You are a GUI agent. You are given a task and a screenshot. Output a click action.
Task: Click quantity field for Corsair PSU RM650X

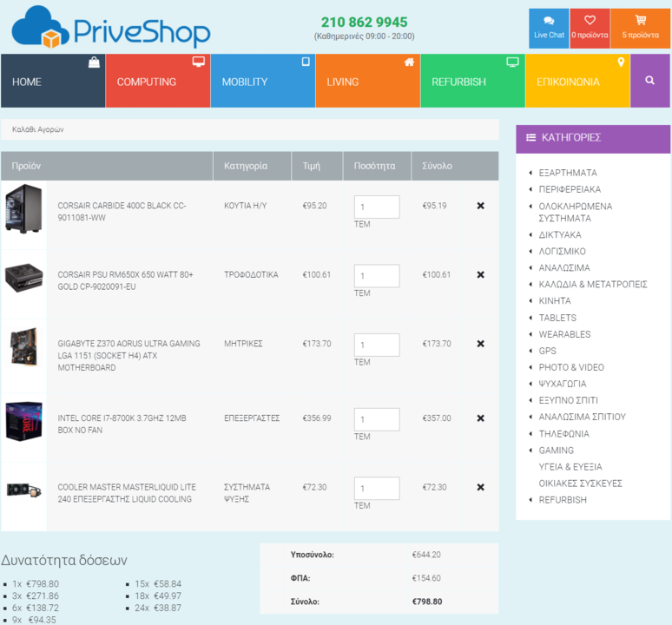tap(377, 276)
